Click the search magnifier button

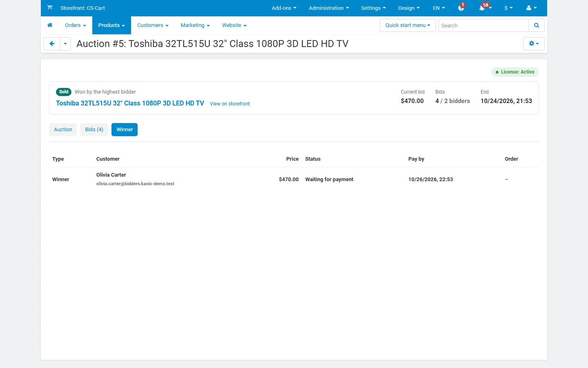pos(537,25)
